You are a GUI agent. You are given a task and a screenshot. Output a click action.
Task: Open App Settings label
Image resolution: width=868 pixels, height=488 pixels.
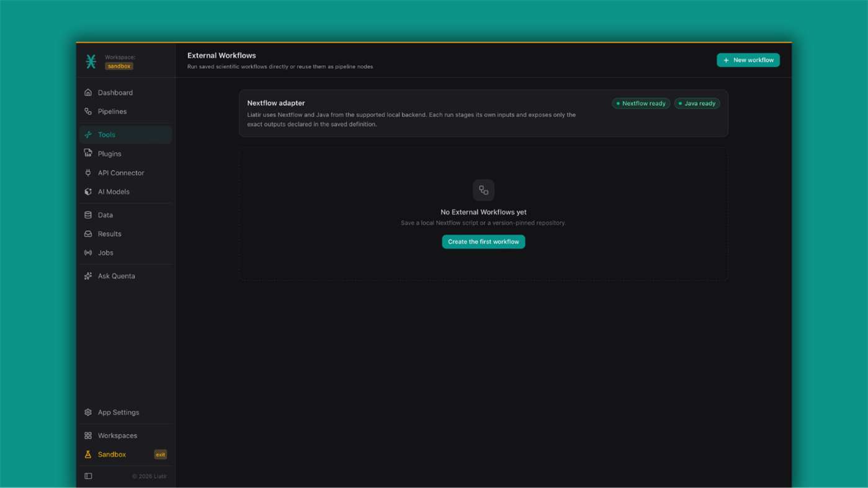click(119, 412)
